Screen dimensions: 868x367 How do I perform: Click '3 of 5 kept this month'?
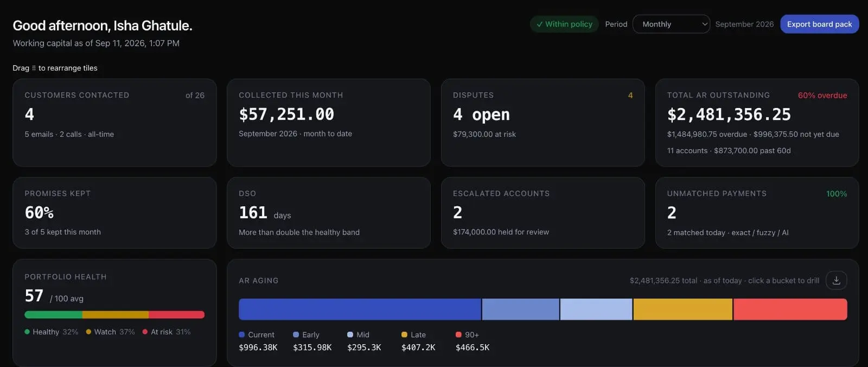pos(62,232)
